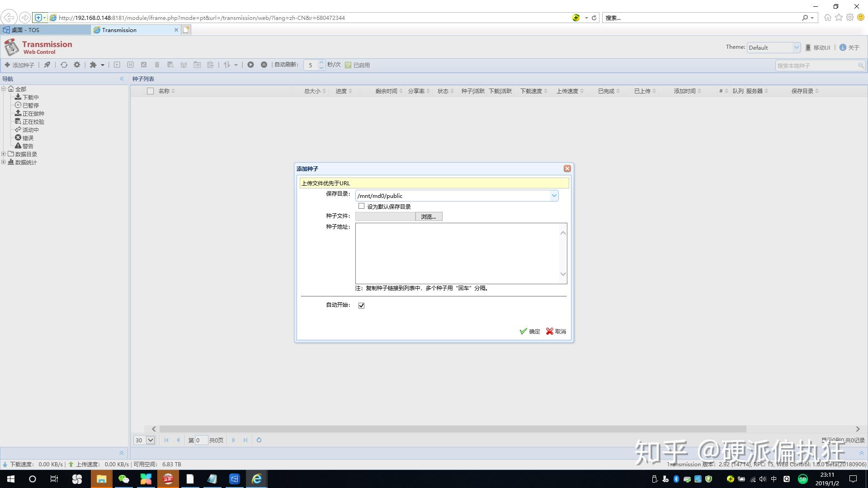
Task: Check 设为默认保存目录 checkbox
Action: pyautogui.click(x=361, y=206)
